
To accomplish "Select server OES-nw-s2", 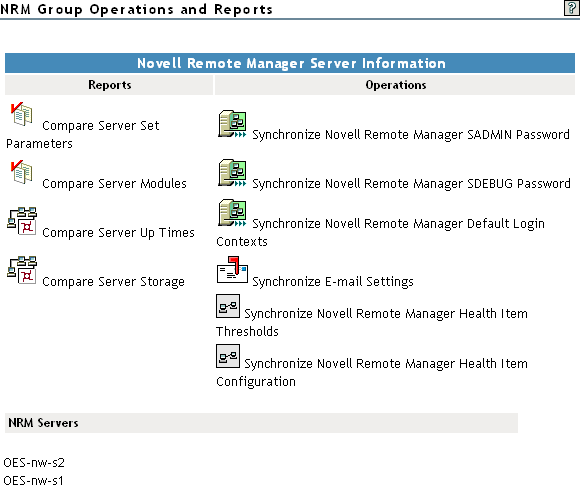I will tap(34, 463).
